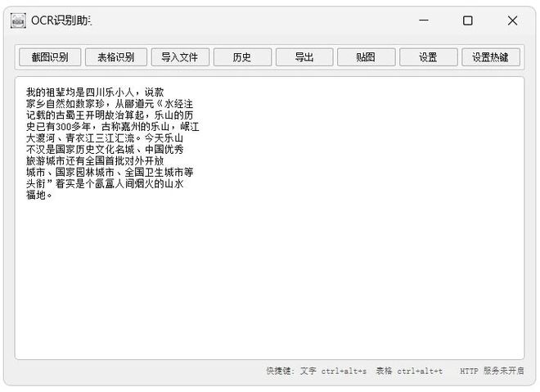Minimize the OCR识别助手 window
This screenshot has width=540, height=392.
click(x=424, y=20)
